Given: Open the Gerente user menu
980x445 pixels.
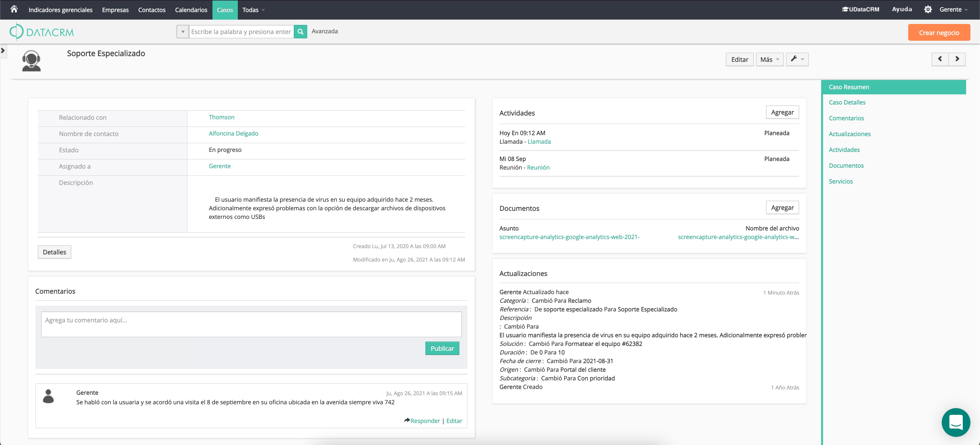Looking at the screenshot, I should point(953,10).
